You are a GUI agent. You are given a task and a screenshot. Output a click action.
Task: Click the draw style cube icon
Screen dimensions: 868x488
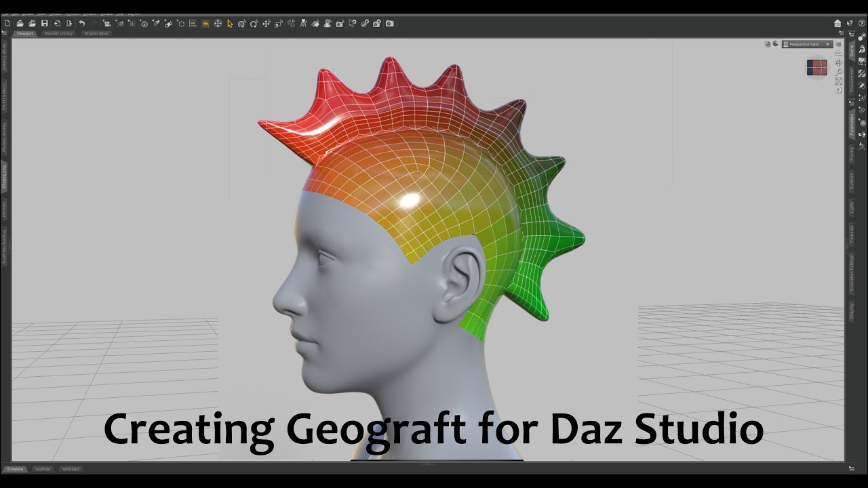click(x=775, y=43)
